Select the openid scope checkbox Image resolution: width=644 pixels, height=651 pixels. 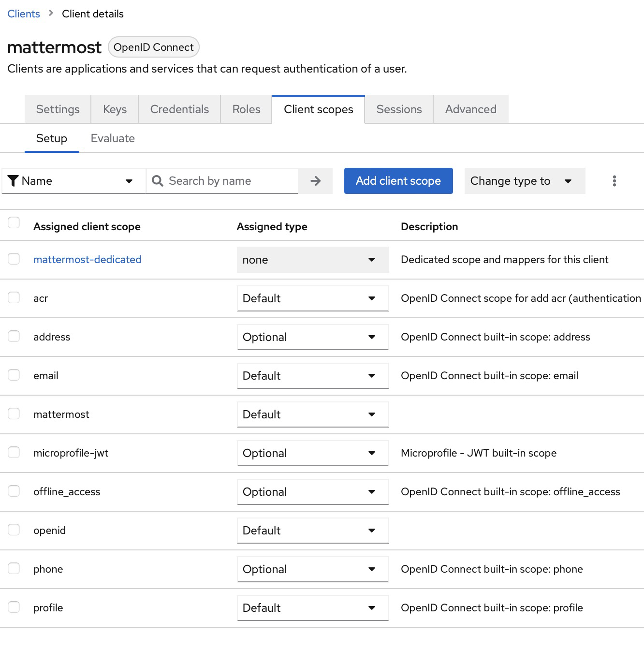tap(14, 530)
